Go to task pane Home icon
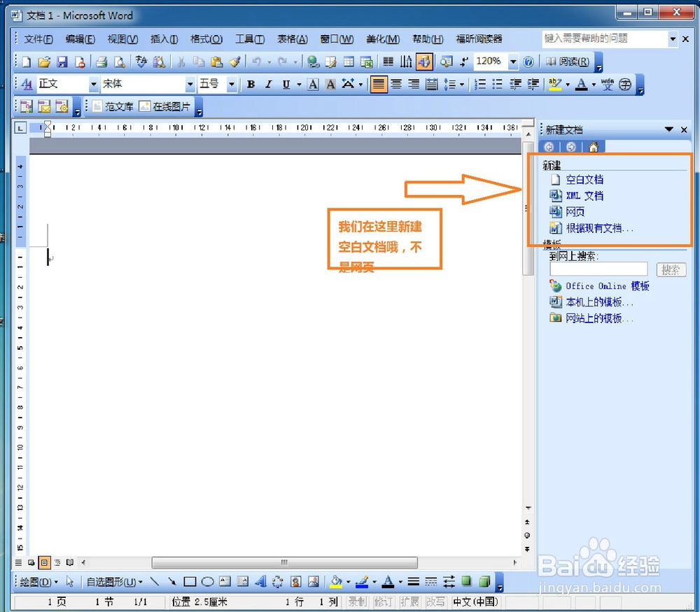Screen dimensions: 700x612 tap(594, 147)
